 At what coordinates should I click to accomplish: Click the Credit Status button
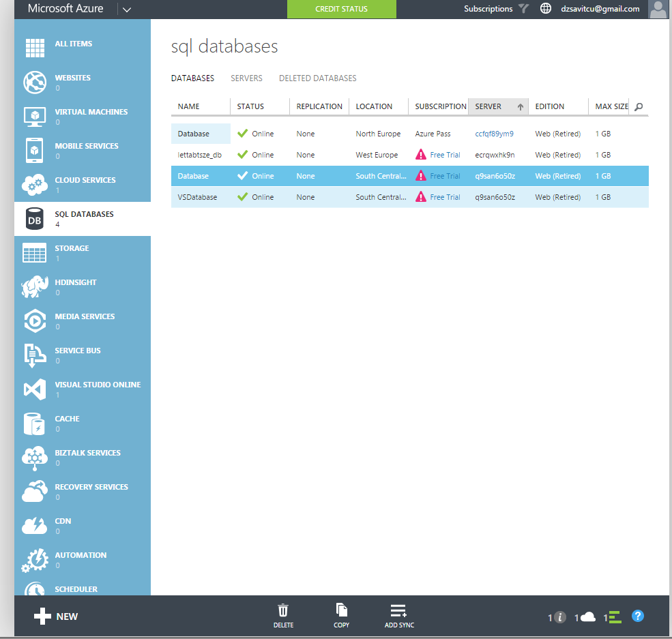click(x=342, y=9)
